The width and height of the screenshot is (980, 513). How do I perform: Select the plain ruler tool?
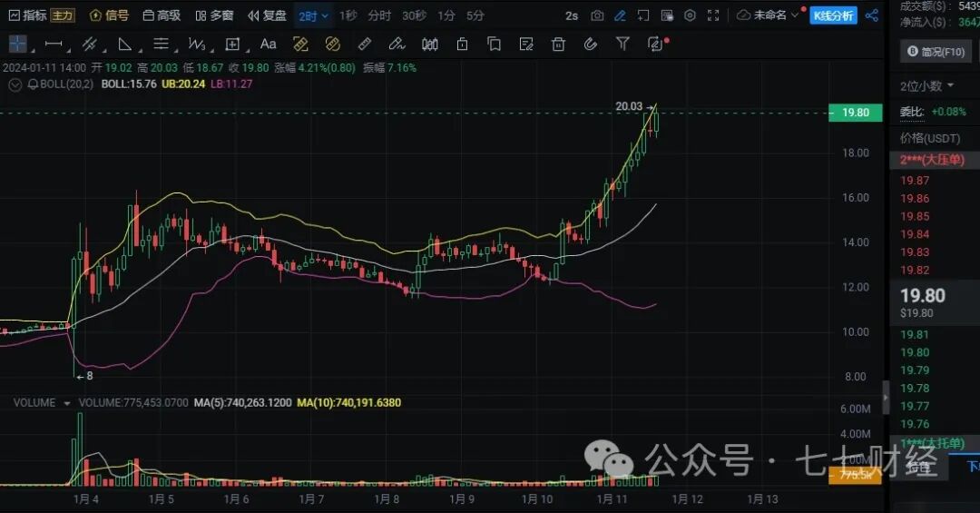pyautogui.click(x=365, y=44)
